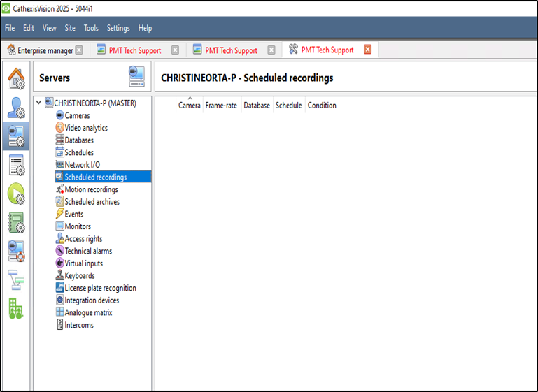Sort by the Condition column header
The image size is (538, 392).
tap(322, 106)
